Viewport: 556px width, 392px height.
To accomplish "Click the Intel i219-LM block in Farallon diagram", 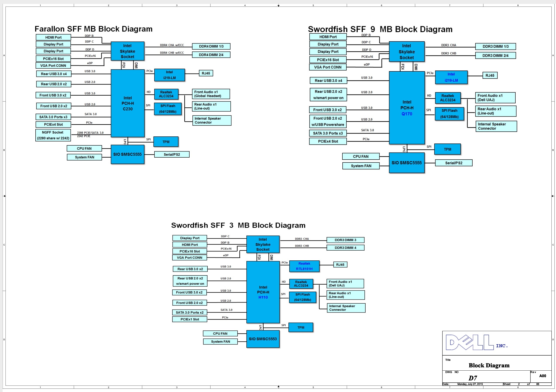I will click(169, 75).
